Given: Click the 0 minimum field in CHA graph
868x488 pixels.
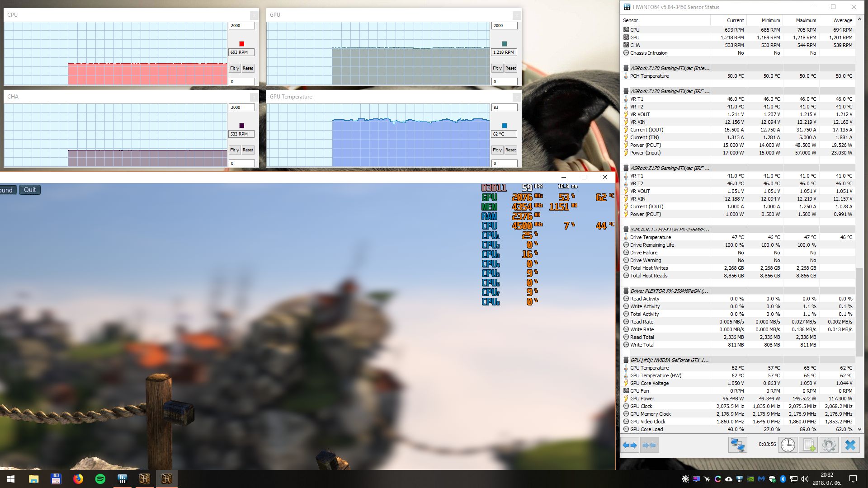Looking at the screenshot, I should [241, 163].
